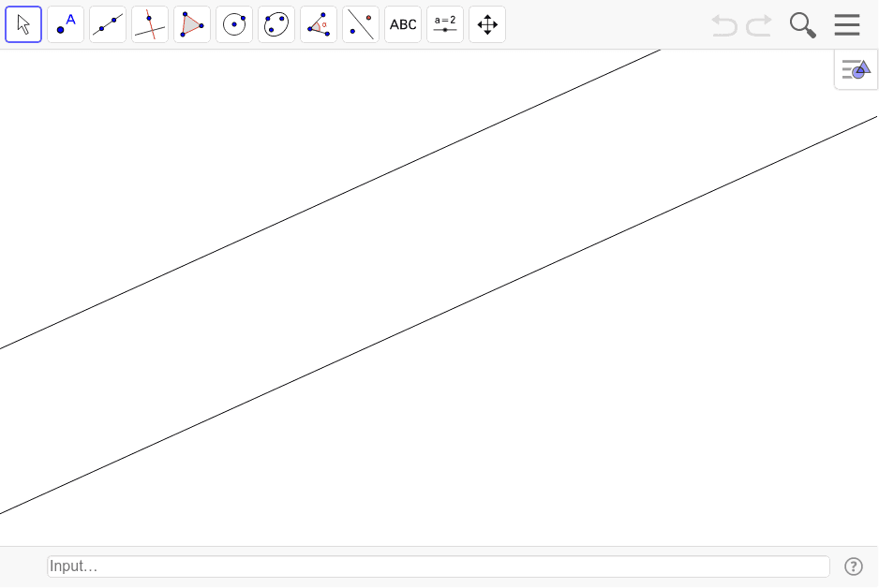Pick the Perpendicular Line tool

coord(150,24)
